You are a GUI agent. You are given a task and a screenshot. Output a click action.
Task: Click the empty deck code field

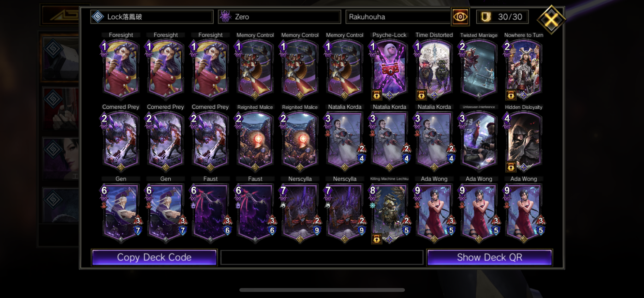322,257
